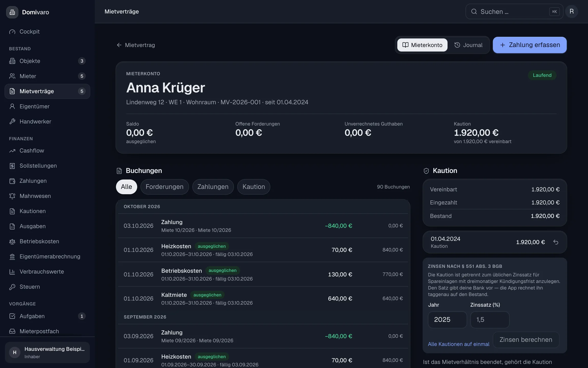Open Sollstellungen in Finanzen
The height and width of the screenshot is (368, 588).
click(x=47, y=166)
